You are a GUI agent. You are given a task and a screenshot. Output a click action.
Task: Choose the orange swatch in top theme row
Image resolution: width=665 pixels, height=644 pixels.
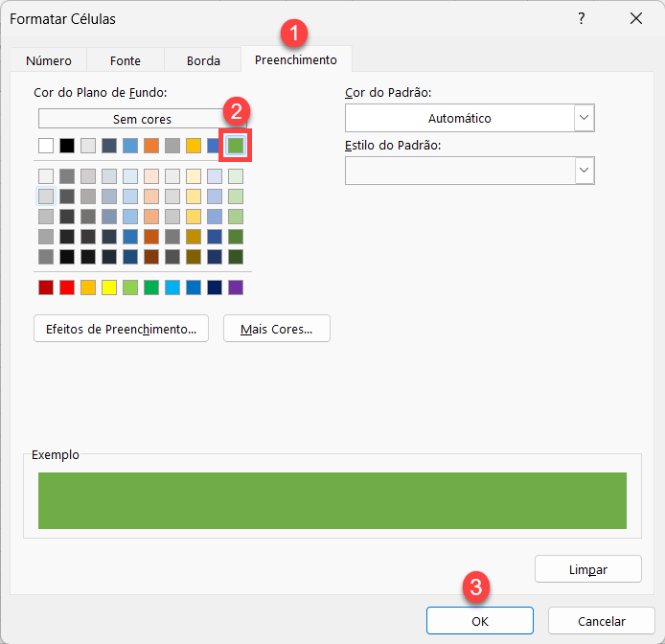pyautogui.click(x=151, y=146)
